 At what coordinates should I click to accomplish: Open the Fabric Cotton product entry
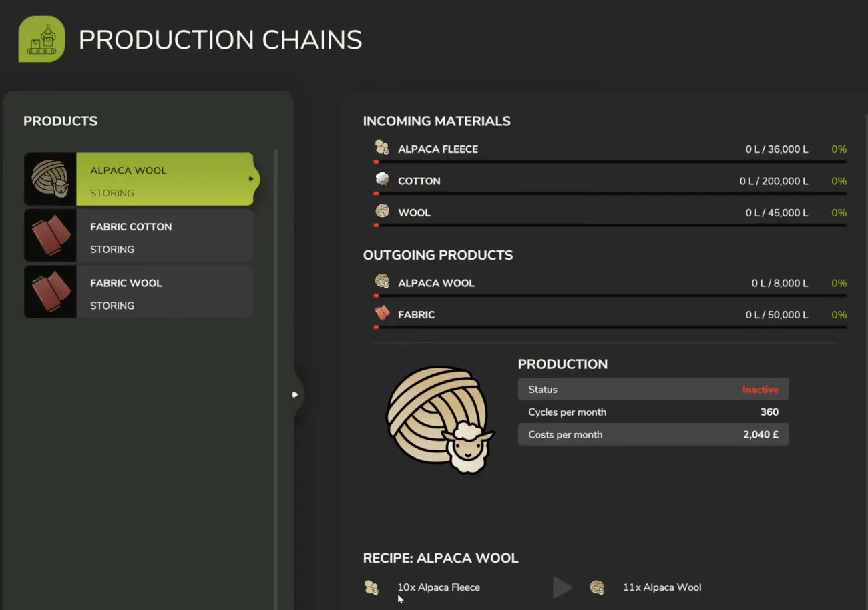pyautogui.click(x=139, y=236)
